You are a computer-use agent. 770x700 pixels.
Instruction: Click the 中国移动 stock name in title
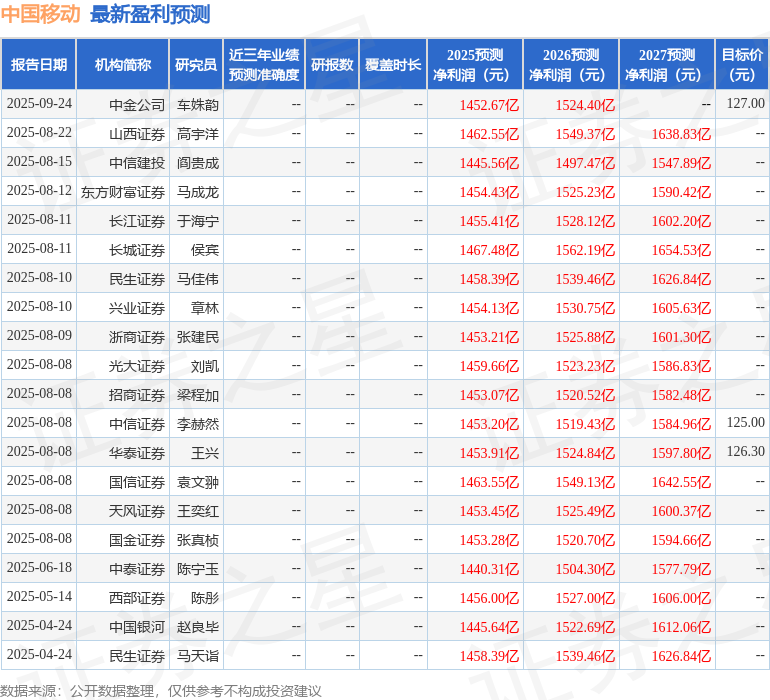click(x=42, y=14)
